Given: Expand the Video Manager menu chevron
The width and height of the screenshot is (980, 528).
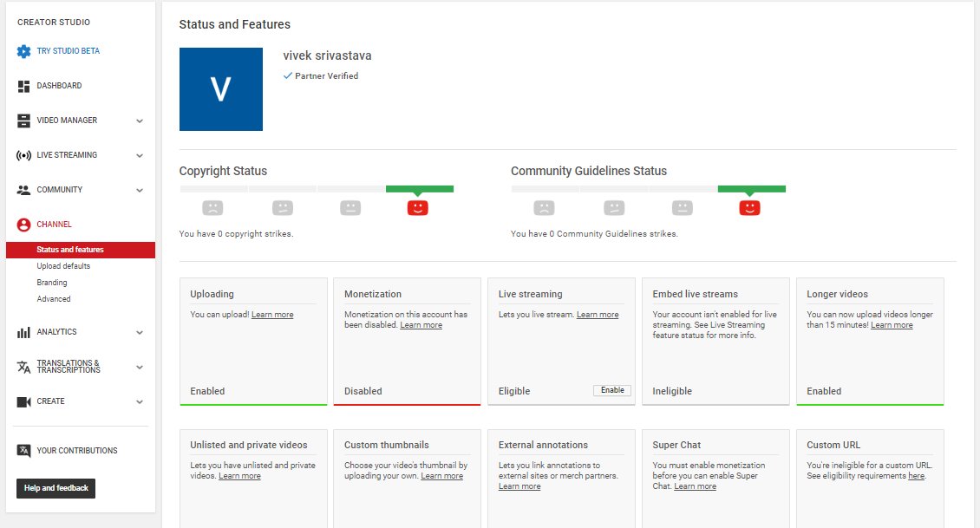Looking at the screenshot, I should [x=140, y=121].
